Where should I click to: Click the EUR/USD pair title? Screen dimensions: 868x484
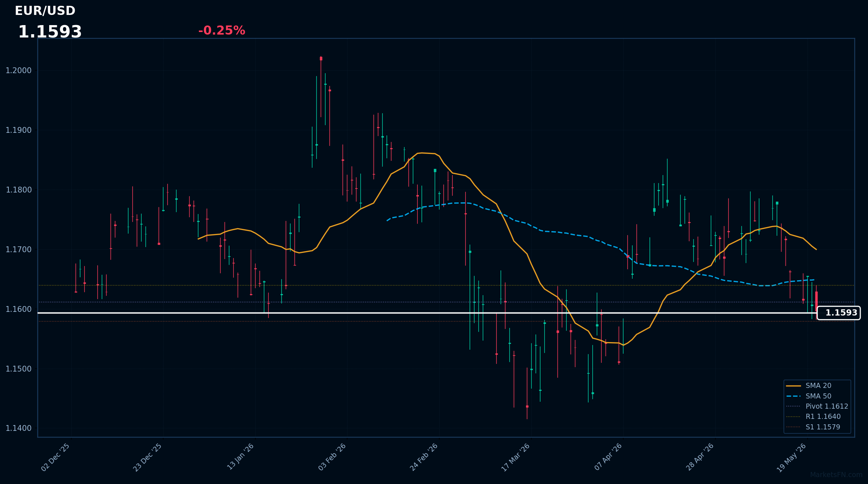pos(45,11)
